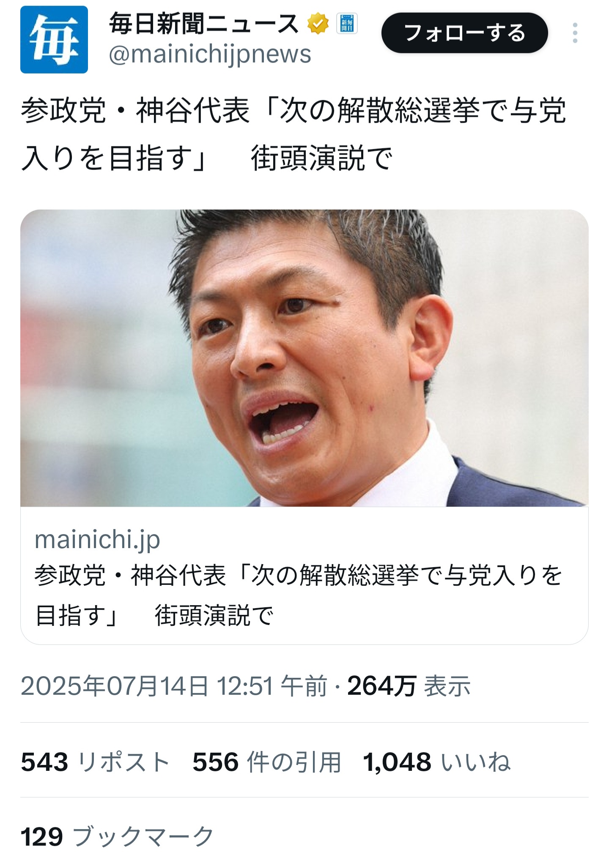Screen dimensions: 609x868
Task: Tap the small Mainichi affiliation badge icon
Action: point(347,24)
